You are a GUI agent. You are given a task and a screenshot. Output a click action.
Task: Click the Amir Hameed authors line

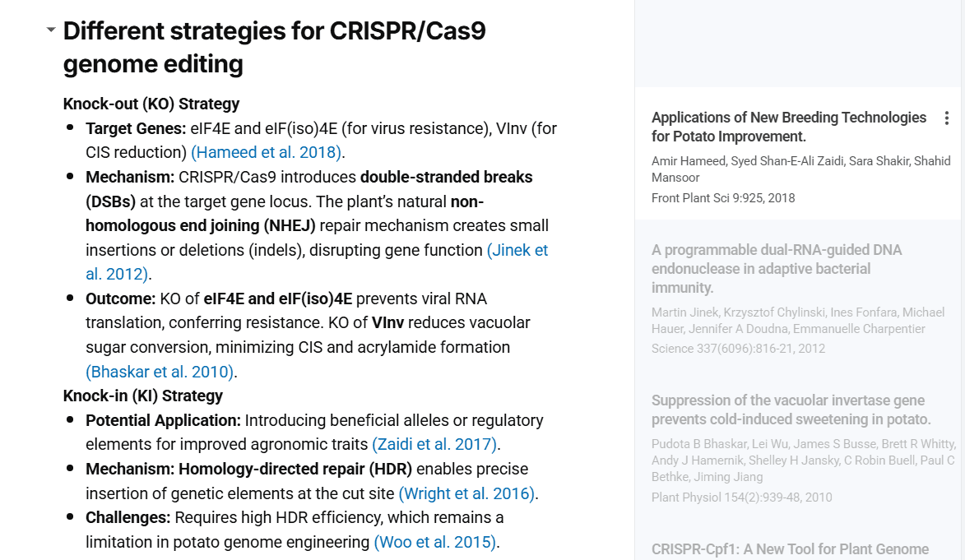[800, 169]
